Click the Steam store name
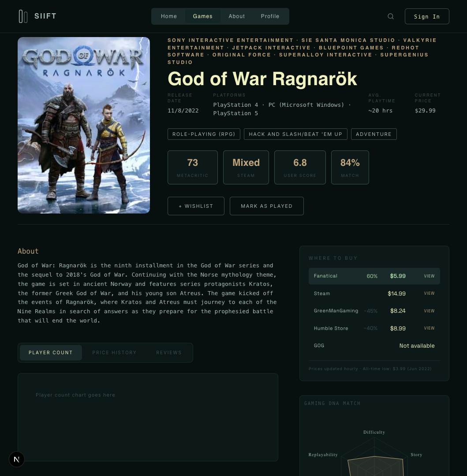 point(321,293)
